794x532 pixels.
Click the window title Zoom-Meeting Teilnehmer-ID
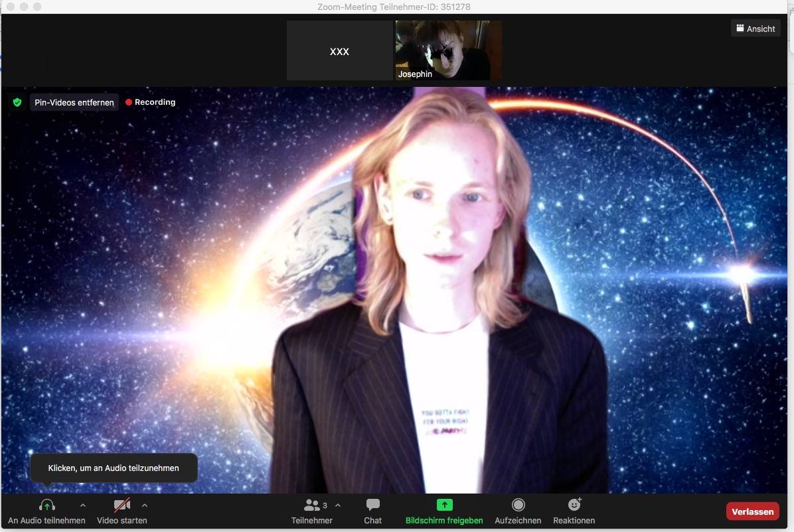tap(394, 7)
